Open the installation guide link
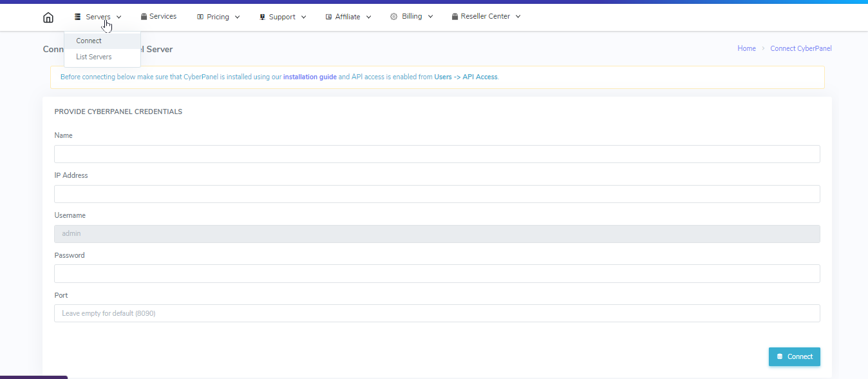The image size is (868, 379). pyautogui.click(x=310, y=77)
